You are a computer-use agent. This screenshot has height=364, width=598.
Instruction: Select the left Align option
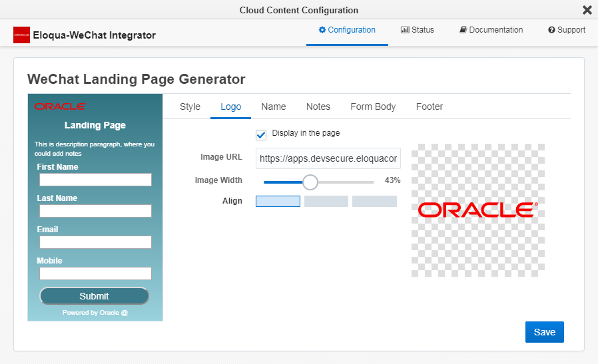pyautogui.click(x=278, y=201)
